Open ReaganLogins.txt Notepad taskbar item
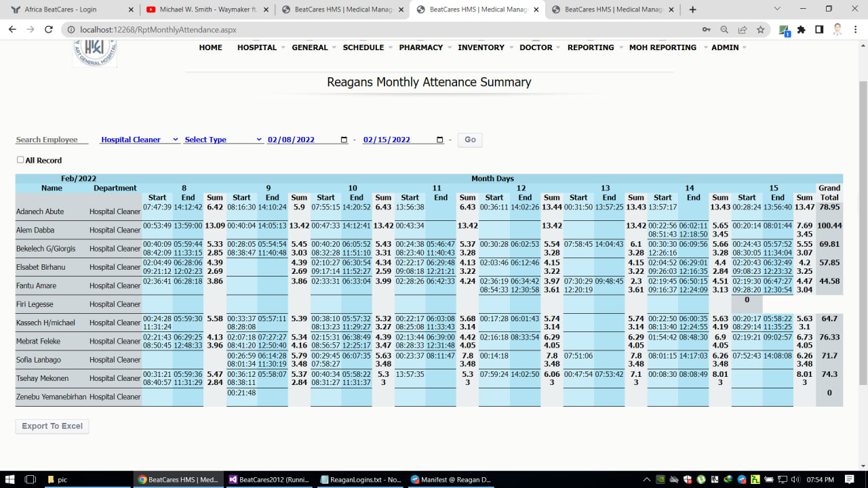This screenshot has width=868, height=488. pos(360,479)
